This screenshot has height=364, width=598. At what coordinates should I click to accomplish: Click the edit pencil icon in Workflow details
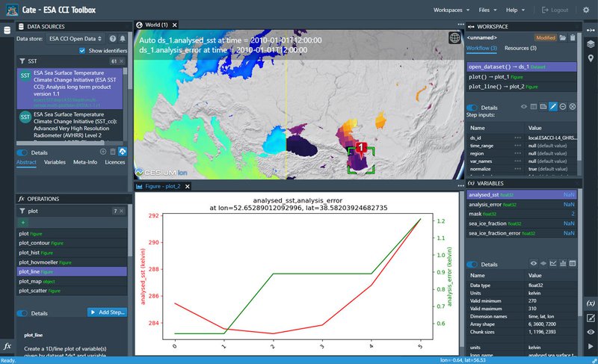(553, 108)
